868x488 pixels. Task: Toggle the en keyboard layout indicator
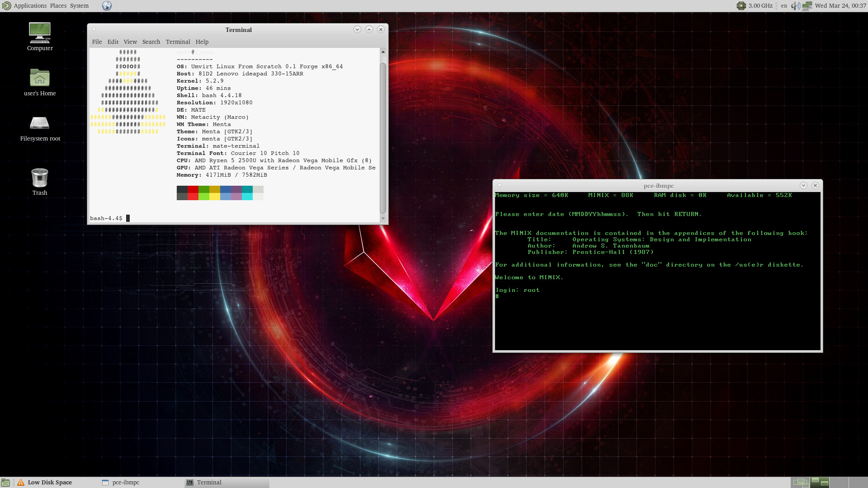784,6
